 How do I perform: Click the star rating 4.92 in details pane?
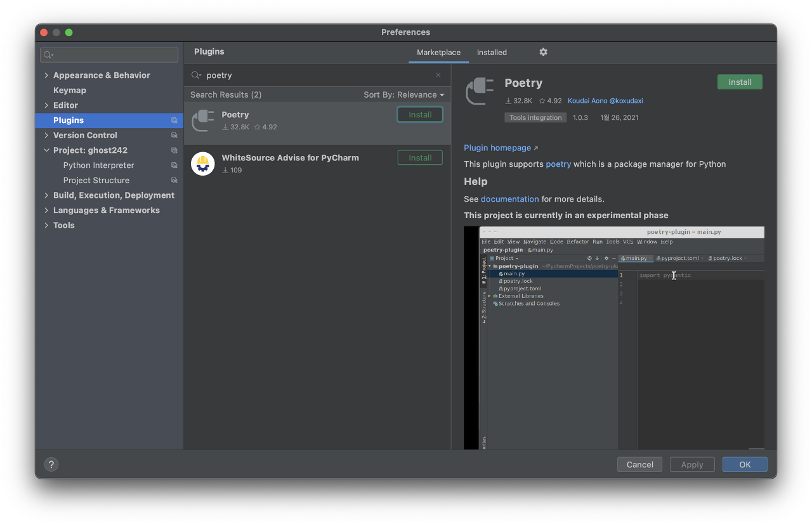pos(551,101)
